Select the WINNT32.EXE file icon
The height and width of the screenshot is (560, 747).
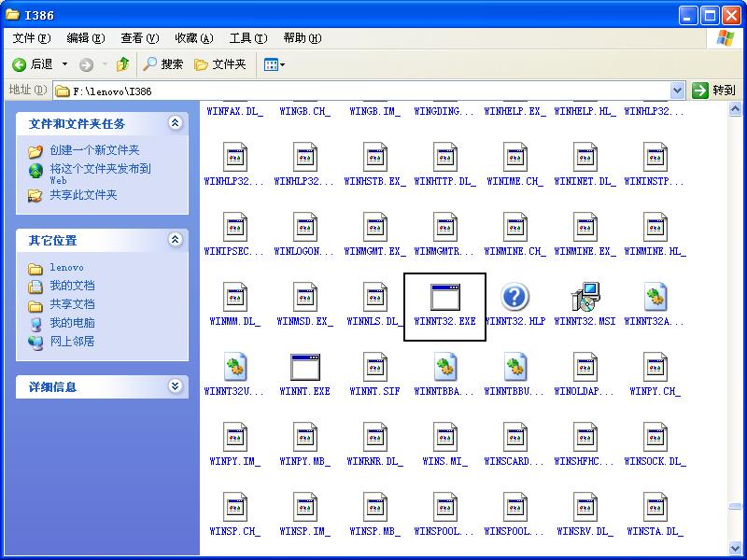pos(445,297)
